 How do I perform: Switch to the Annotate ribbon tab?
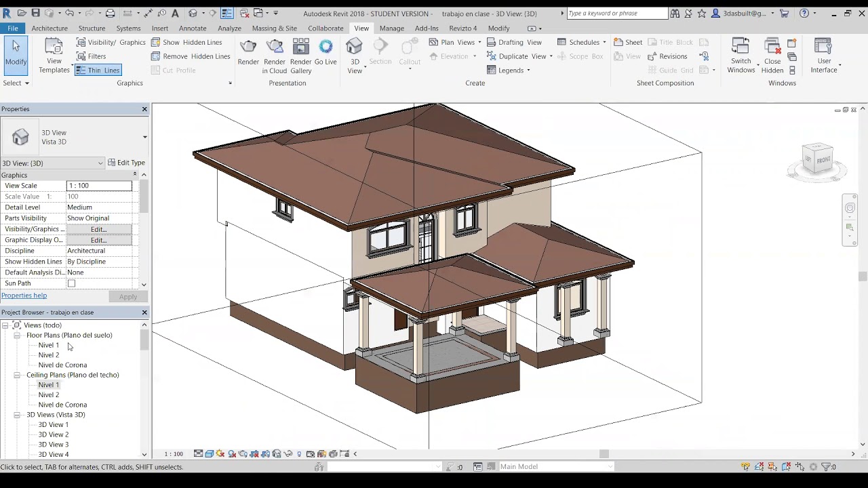point(193,28)
